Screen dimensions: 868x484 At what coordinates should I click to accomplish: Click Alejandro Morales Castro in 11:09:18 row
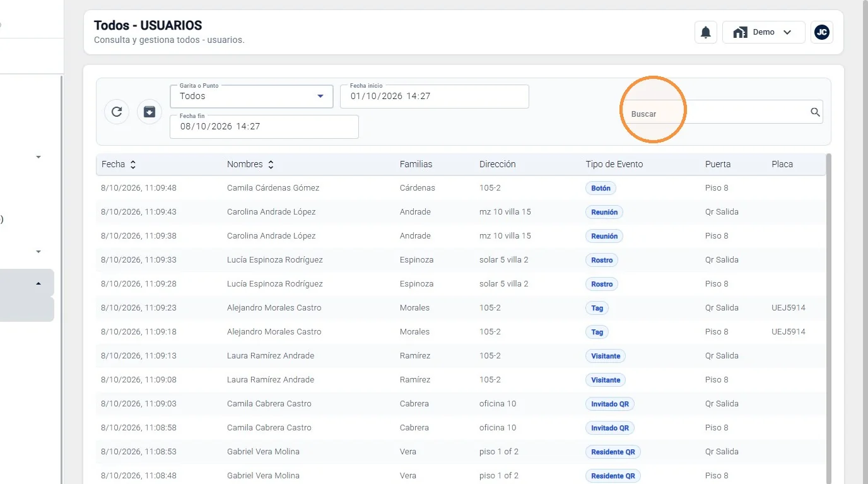coord(274,332)
